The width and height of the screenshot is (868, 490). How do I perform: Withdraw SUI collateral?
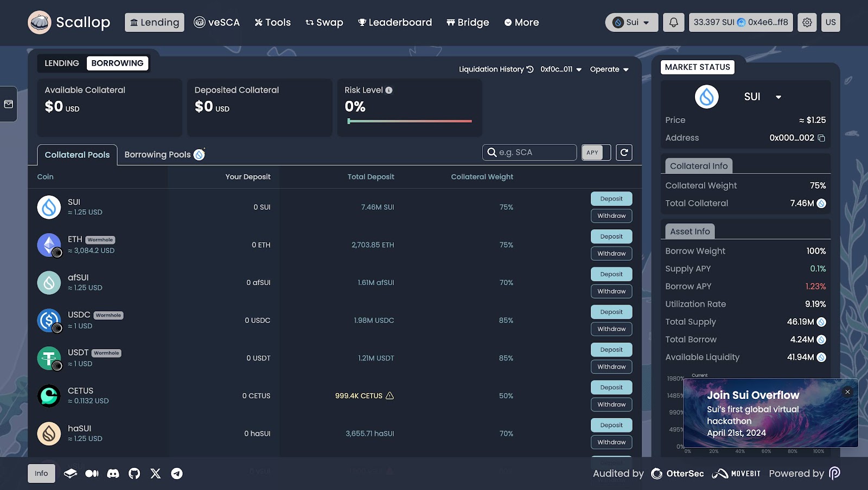click(x=611, y=216)
